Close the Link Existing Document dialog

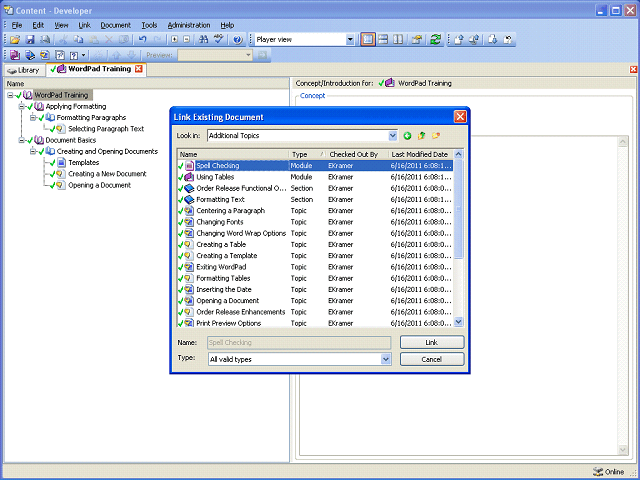tap(460, 117)
